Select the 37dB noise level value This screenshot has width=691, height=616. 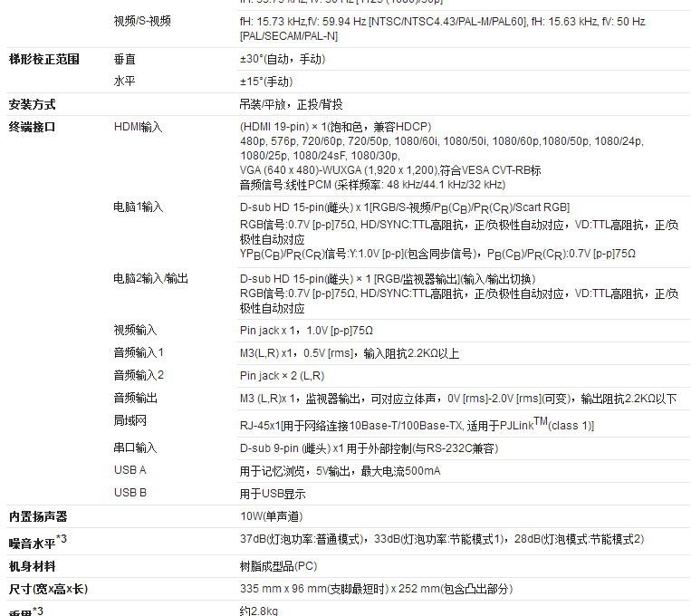point(442,539)
